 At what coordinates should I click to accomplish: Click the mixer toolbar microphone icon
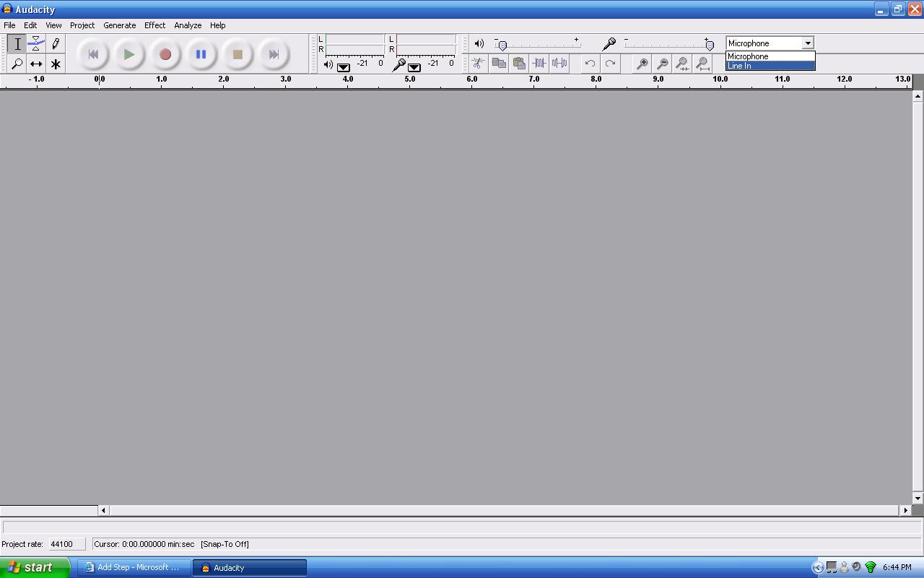pyautogui.click(x=609, y=44)
